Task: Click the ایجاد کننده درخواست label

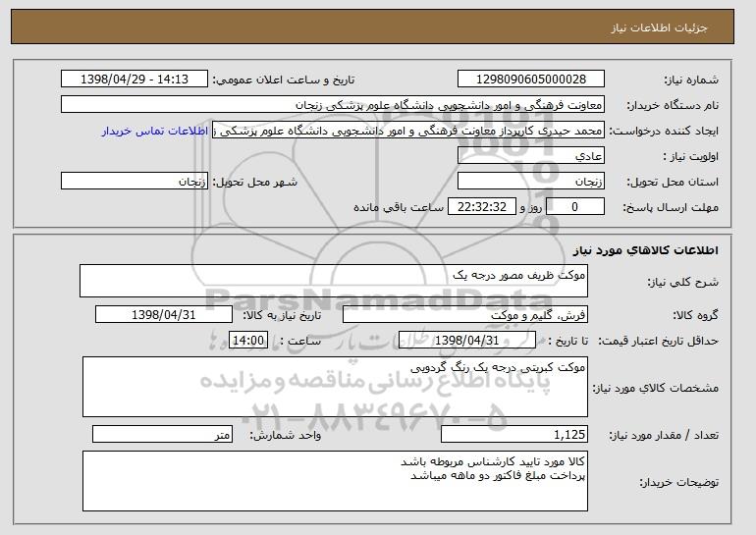Action: (x=664, y=131)
